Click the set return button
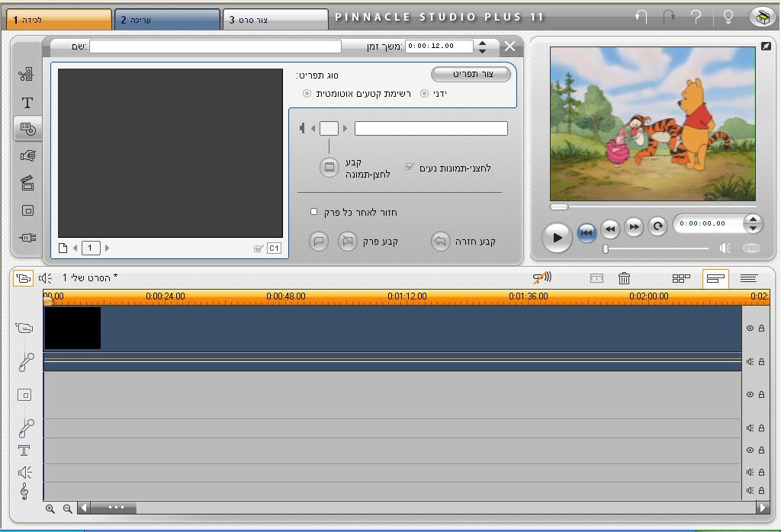The width and height of the screenshot is (781, 532). [441, 242]
